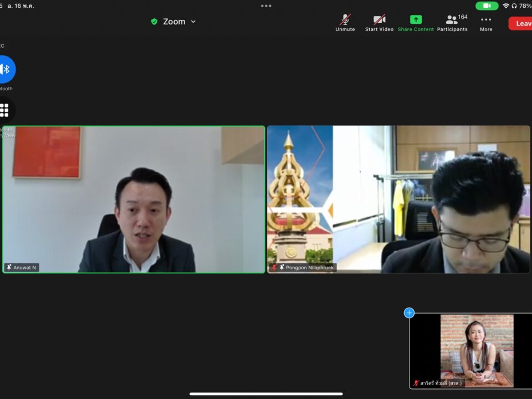This screenshot has width=532, height=399.
Task: Select Pongpon Nilaphruek video tile
Action: 398,199
